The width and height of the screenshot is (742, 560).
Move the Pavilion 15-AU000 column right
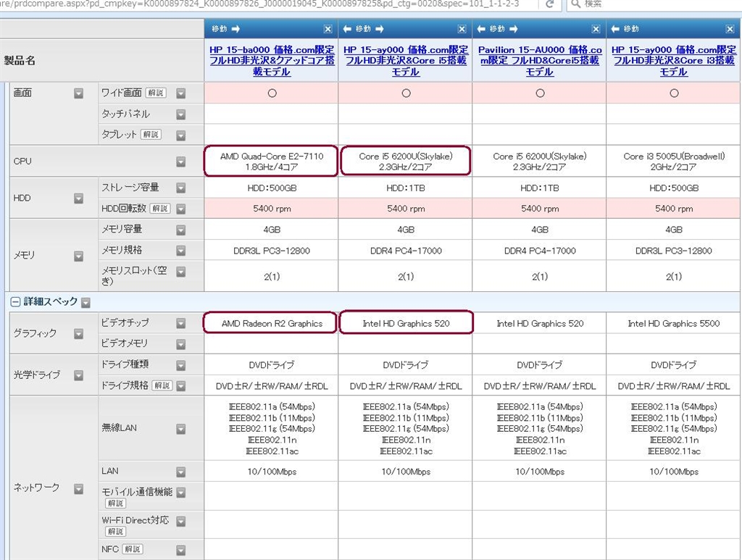514,29
